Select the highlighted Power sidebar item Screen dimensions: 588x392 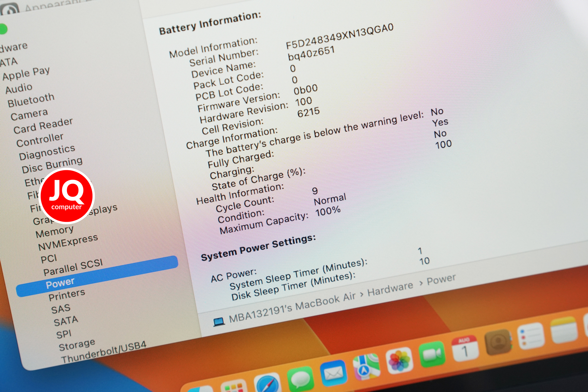[97, 276]
